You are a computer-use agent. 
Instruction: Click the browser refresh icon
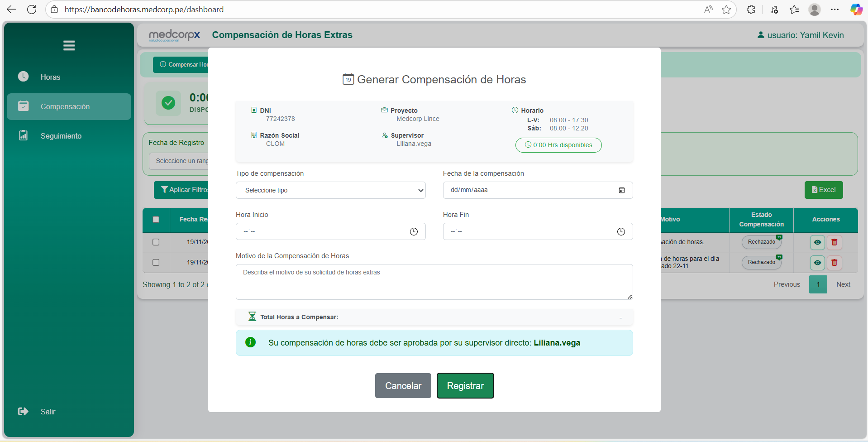(x=32, y=10)
